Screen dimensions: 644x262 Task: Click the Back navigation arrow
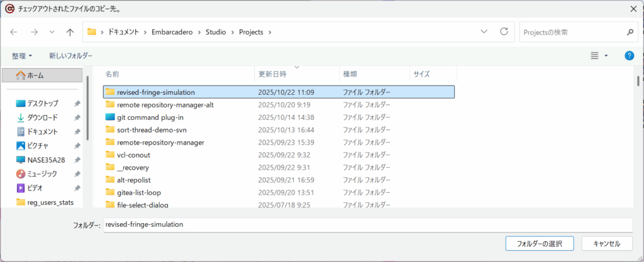tap(14, 31)
